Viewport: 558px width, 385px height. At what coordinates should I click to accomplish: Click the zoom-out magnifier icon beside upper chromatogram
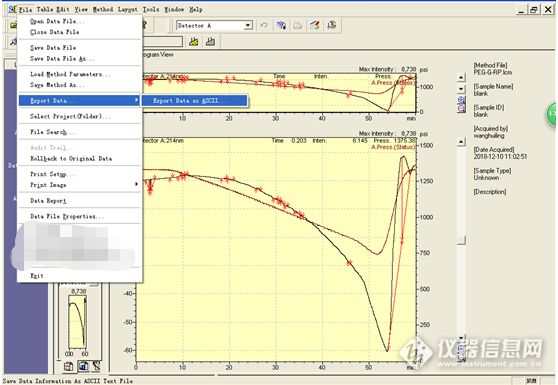461,108
